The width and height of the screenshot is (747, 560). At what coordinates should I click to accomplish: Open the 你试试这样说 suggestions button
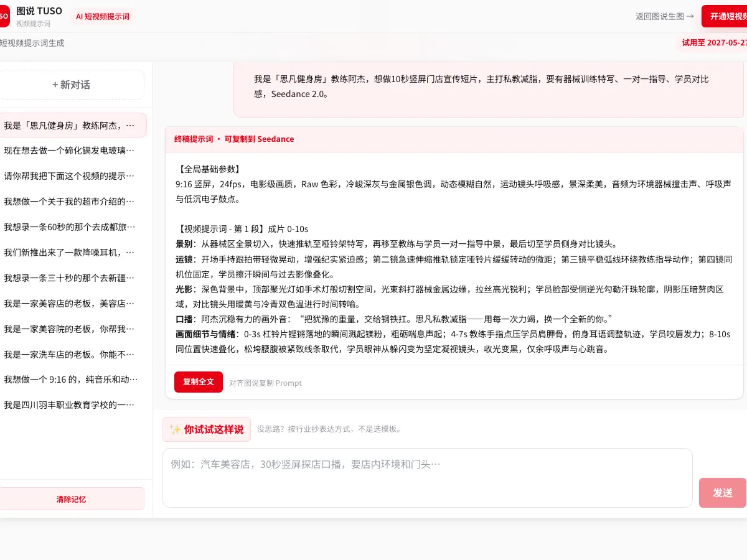coord(207,429)
